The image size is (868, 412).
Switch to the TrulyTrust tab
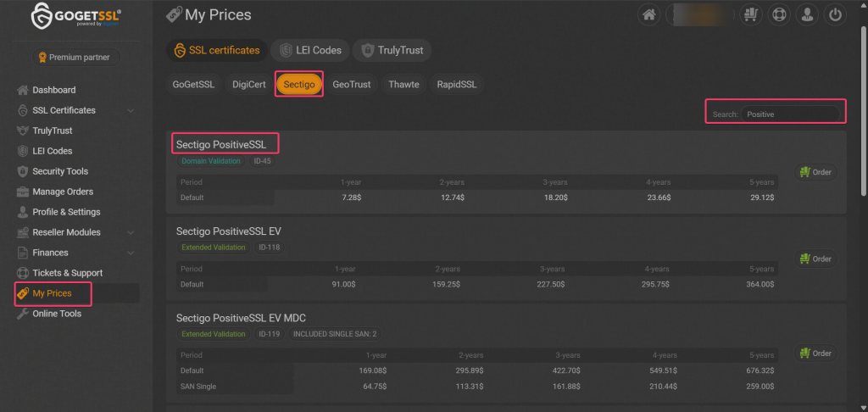tap(392, 50)
